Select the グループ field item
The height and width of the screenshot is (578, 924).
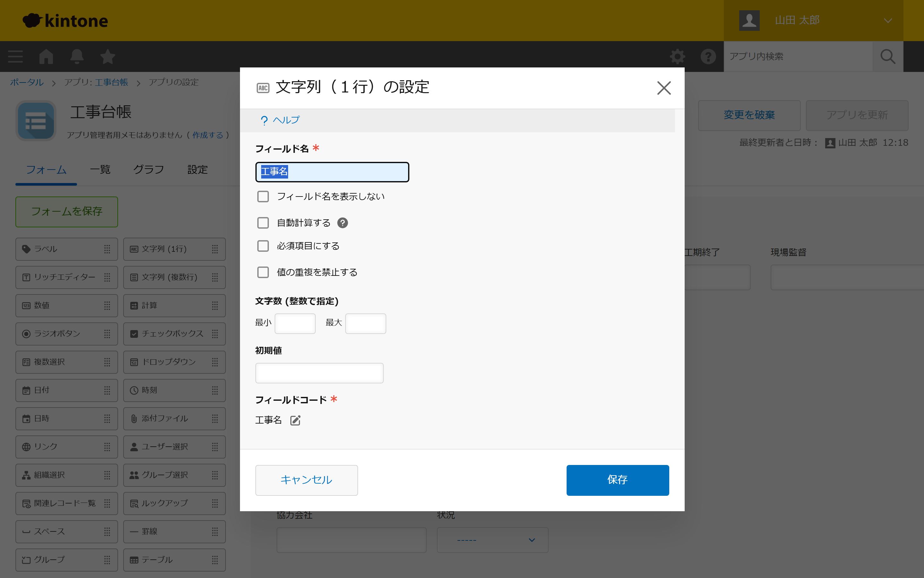click(67, 560)
